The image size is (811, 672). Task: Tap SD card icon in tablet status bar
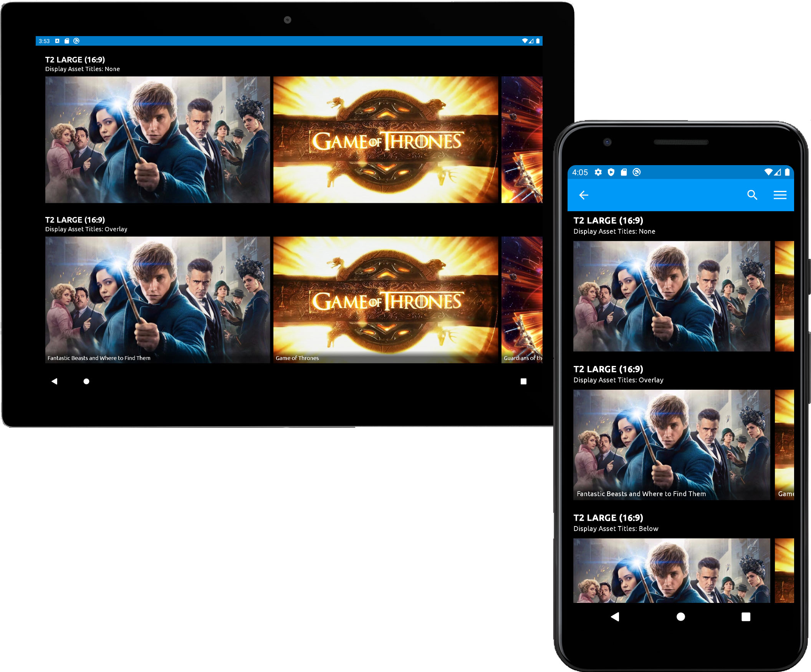click(67, 41)
